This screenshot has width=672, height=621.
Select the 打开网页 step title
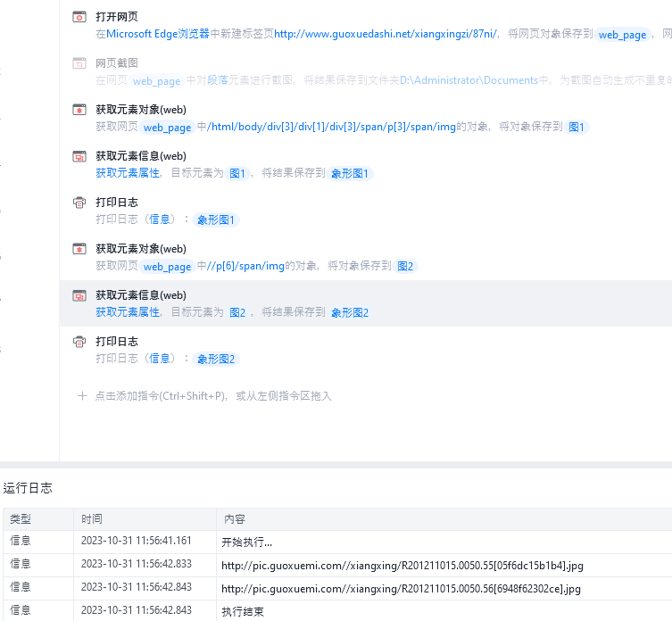(x=117, y=17)
